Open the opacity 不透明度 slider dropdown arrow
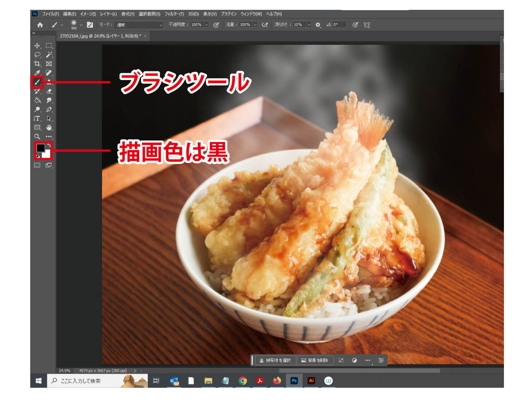Screen dimensions: 532x413 pos(206,25)
